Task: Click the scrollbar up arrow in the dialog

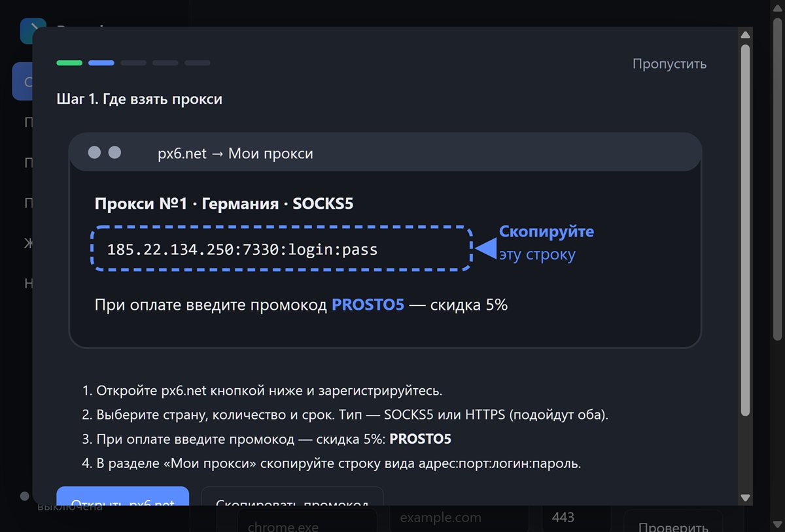Action: 745,35
